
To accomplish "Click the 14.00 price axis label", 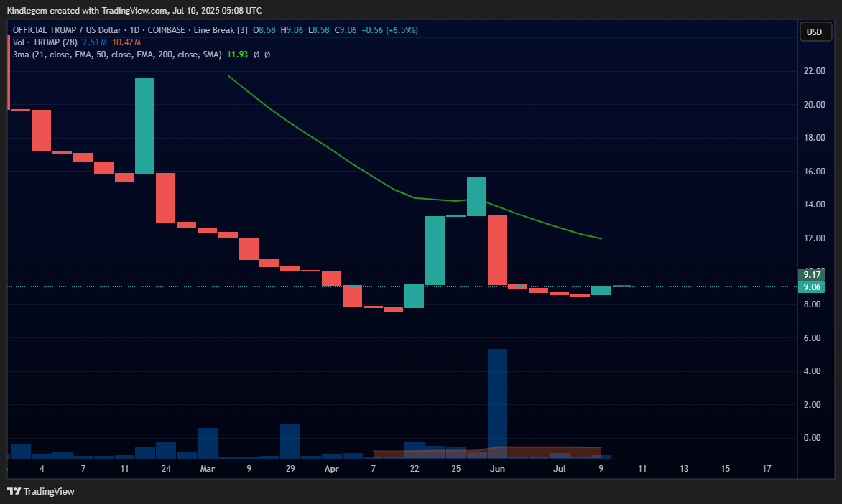I will coord(814,205).
